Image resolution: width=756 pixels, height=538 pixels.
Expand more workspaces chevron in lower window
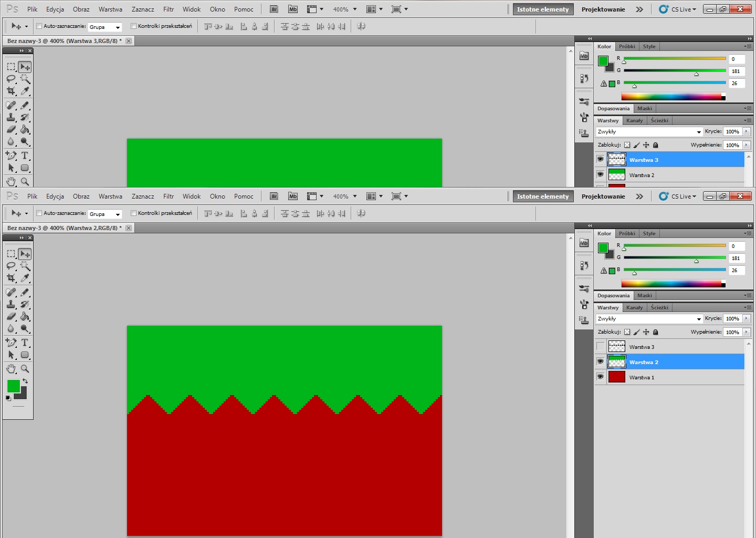(639, 196)
